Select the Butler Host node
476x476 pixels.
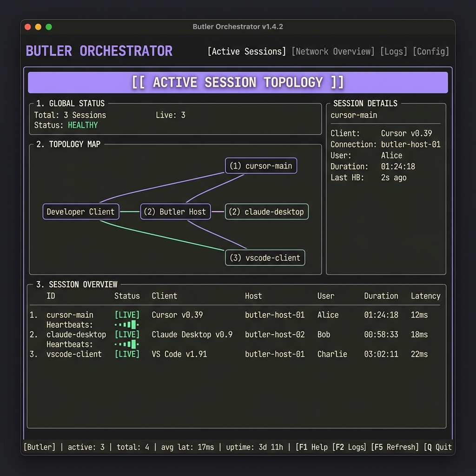point(175,212)
